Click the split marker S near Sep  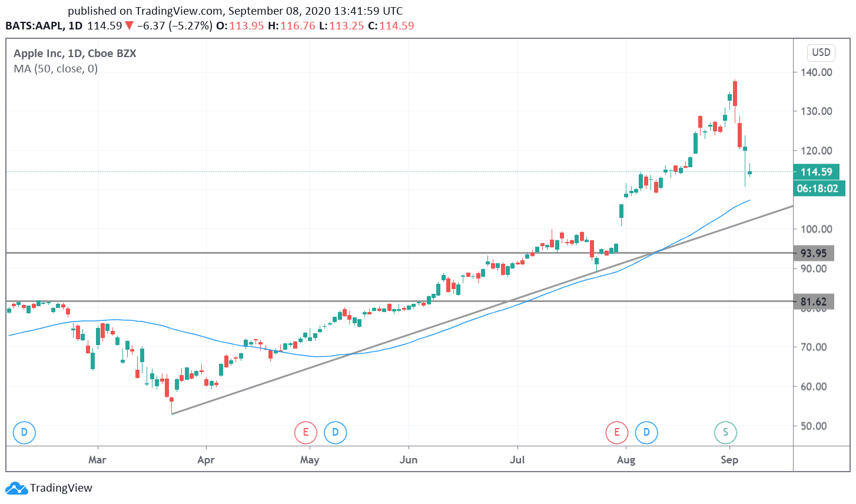tap(725, 433)
